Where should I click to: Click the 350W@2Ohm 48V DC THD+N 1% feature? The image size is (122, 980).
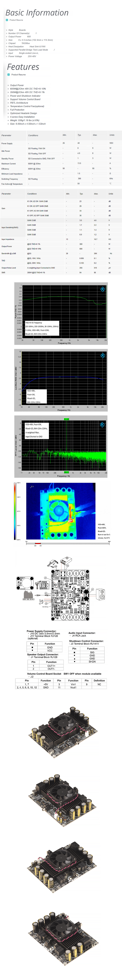pos(27,92)
